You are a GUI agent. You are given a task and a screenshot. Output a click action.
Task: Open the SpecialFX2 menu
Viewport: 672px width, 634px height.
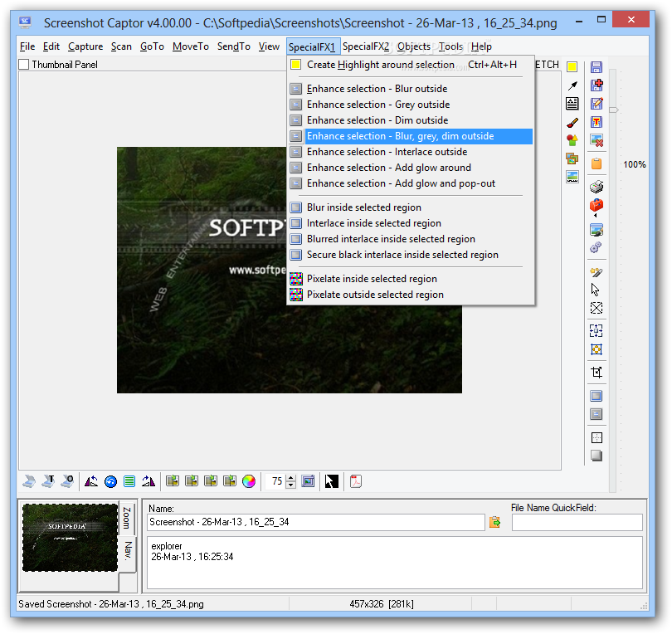pyautogui.click(x=366, y=46)
